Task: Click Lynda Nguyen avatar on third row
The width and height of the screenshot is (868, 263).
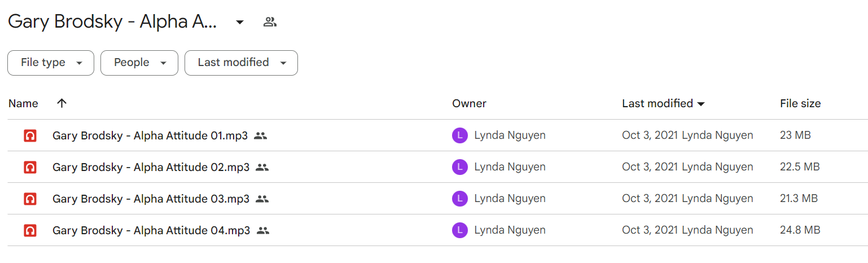Action: coord(460,199)
